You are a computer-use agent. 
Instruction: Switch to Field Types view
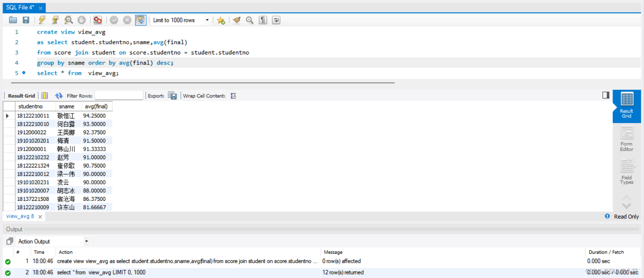[x=626, y=172]
